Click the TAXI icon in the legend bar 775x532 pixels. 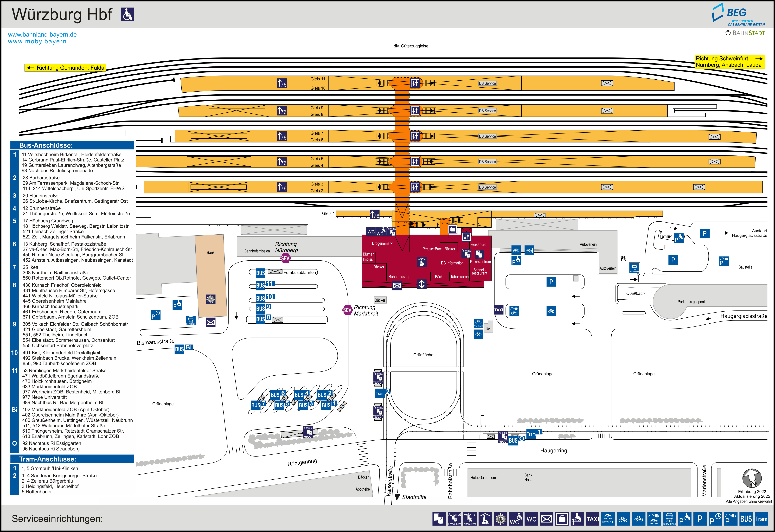[x=593, y=519]
